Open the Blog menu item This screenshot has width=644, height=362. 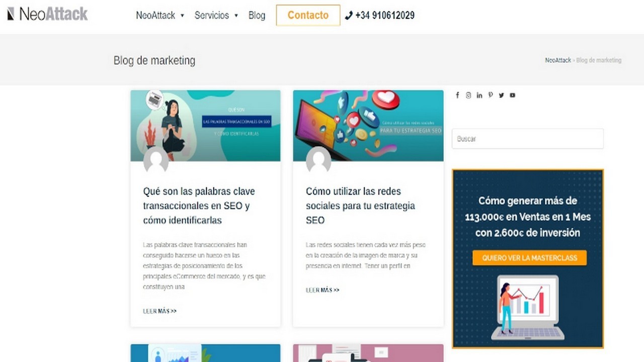click(257, 16)
